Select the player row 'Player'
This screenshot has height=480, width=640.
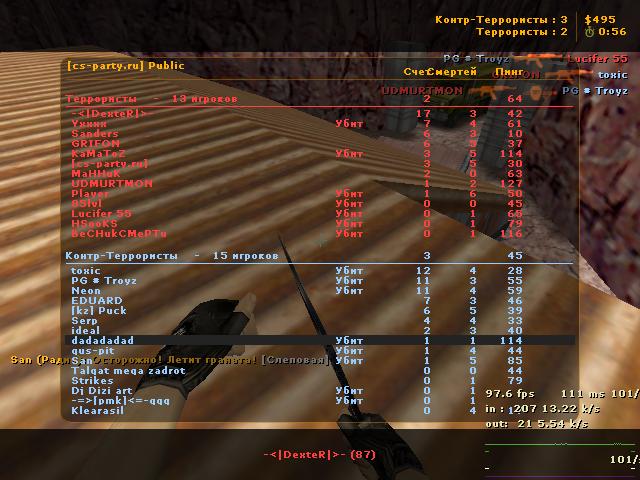pyautogui.click(x=320, y=193)
